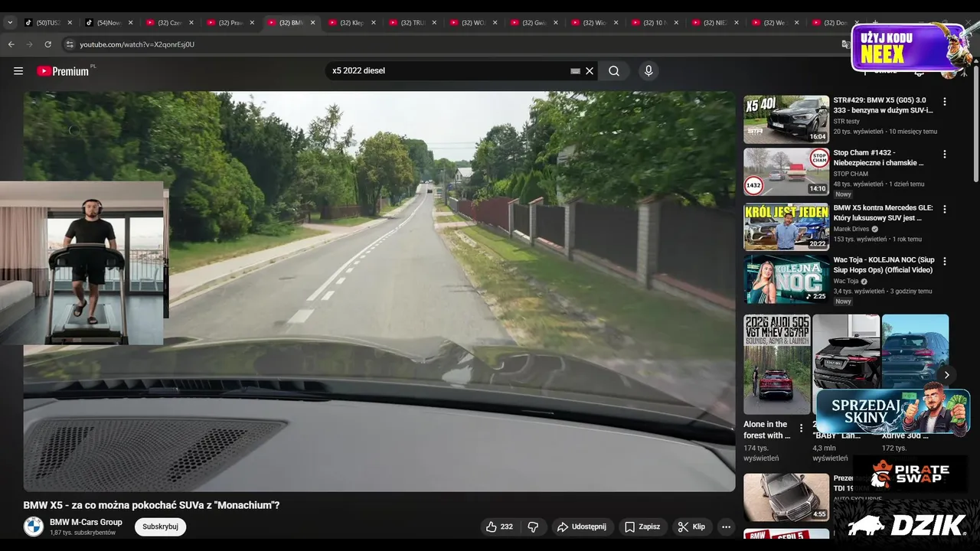
Task: Open options for Wac Toja KOLEJNA NOC video
Action: click(x=945, y=261)
